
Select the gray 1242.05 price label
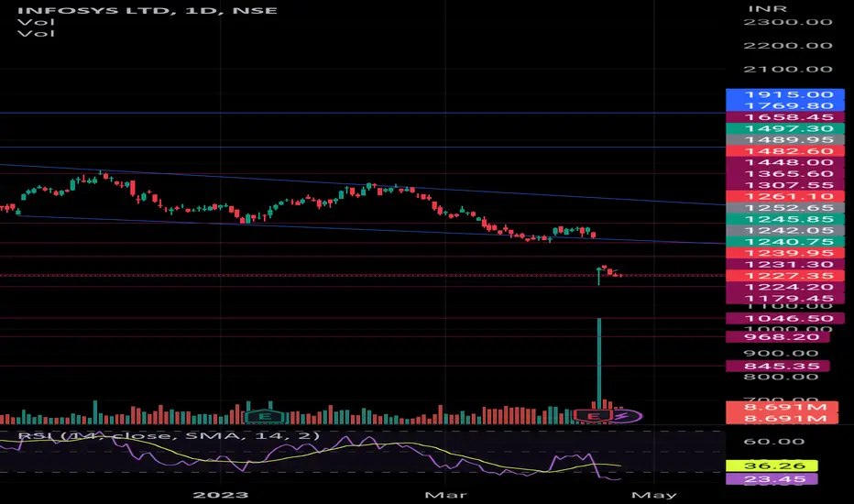pos(785,231)
